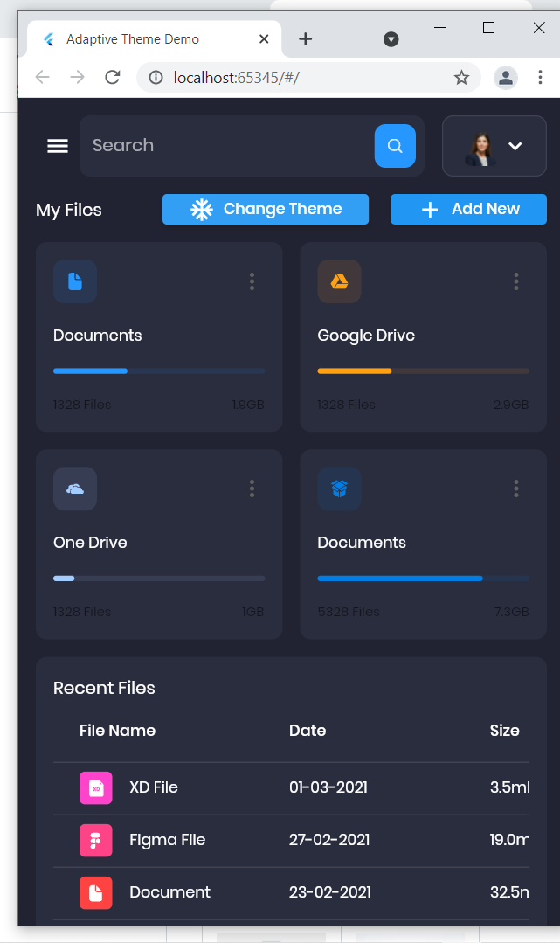Open a new browser tab

click(306, 39)
